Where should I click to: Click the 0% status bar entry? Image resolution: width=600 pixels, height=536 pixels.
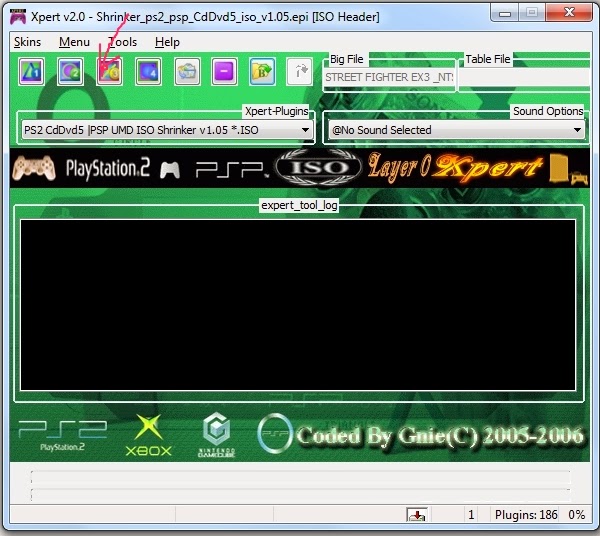point(577,515)
